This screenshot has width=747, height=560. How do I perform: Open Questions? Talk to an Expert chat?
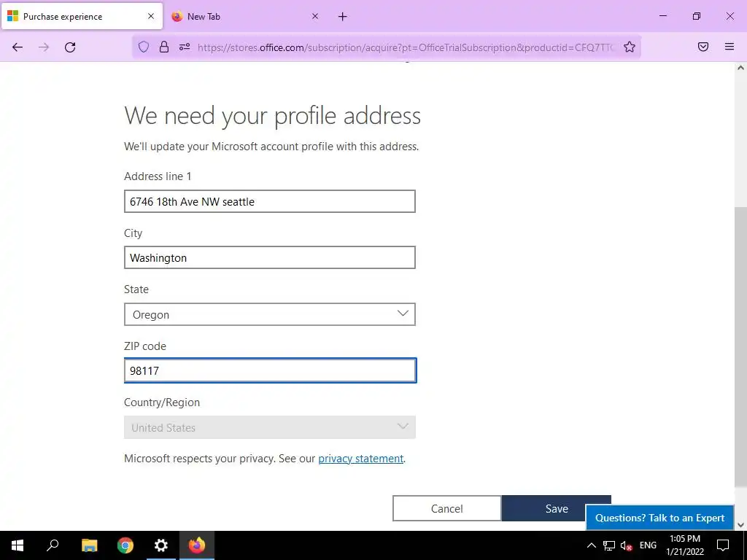tap(659, 518)
